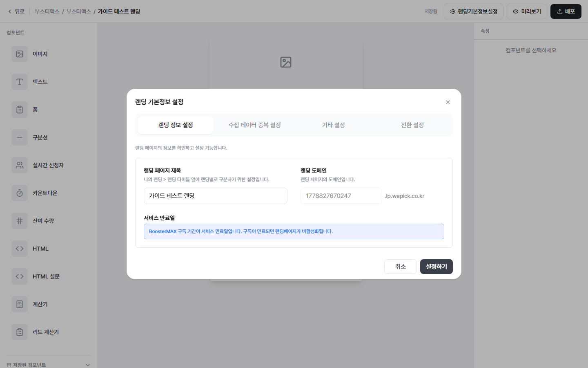Expand the 저장된 컴포넌트 section
Screen dimensions: 588x368
click(x=49, y=365)
